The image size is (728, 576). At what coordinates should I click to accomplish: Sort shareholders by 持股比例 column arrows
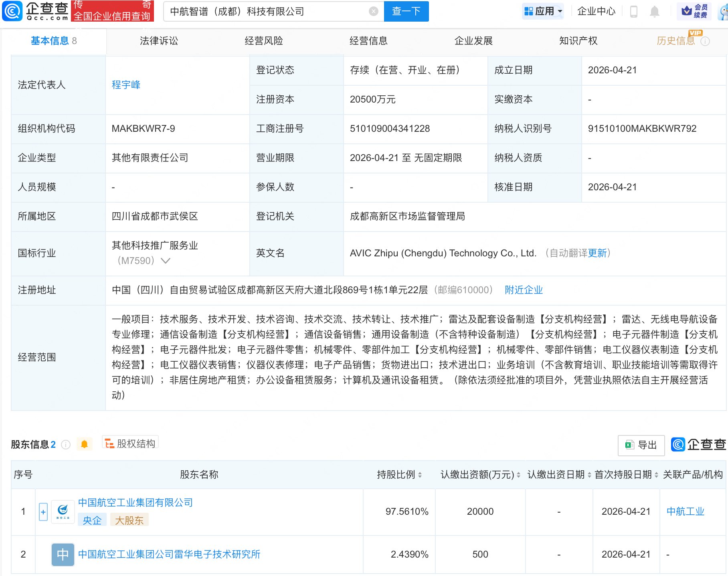(x=419, y=475)
